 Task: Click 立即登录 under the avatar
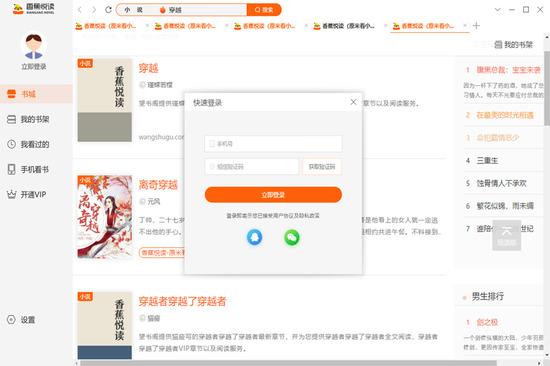click(34, 67)
